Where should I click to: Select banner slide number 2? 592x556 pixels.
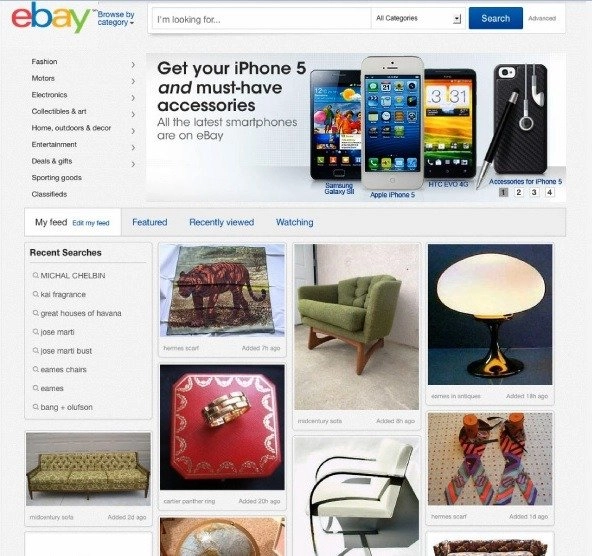[x=519, y=192]
